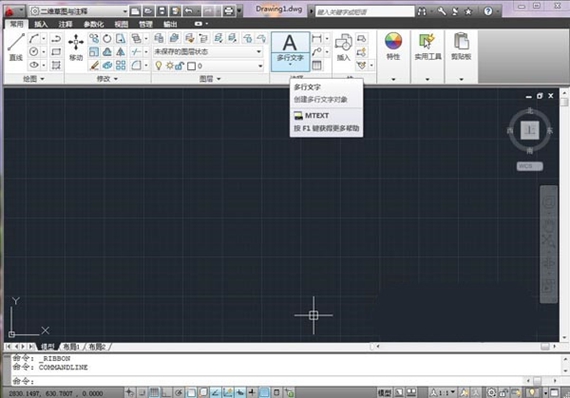This screenshot has height=398, width=570.
Task: Click the Model (模型) button in status bar
Action: (385, 393)
